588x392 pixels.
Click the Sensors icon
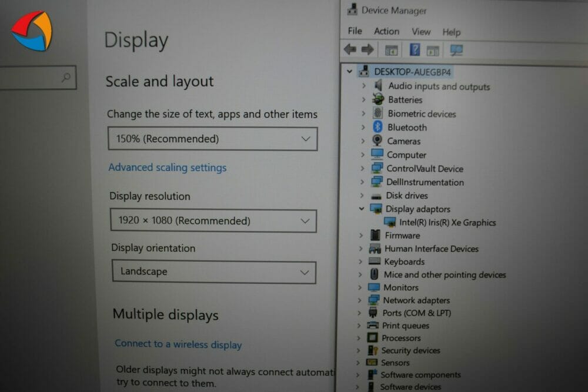click(x=372, y=362)
